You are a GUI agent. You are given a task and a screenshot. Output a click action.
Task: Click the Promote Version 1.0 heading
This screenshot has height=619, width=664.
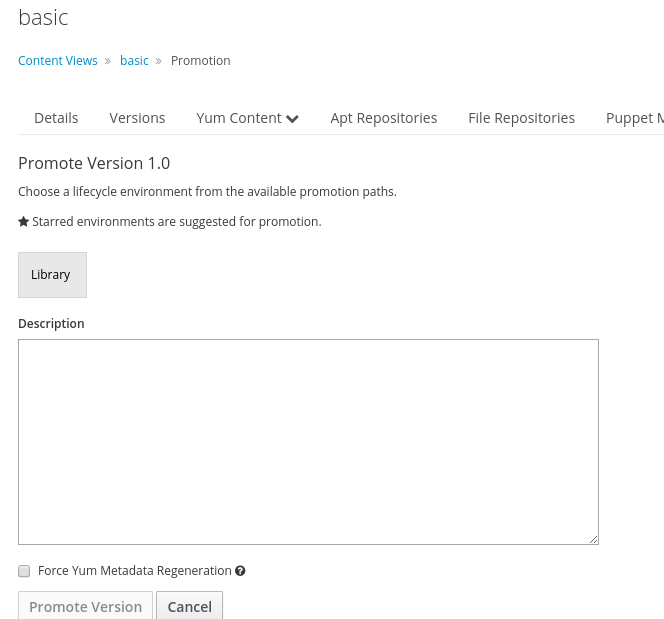pyautogui.click(x=94, y=163)
